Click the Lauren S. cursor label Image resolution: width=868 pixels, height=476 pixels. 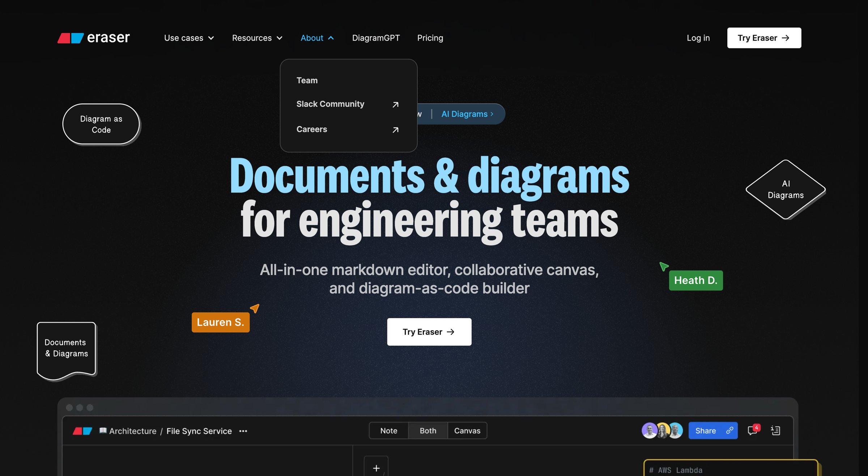tap(220, 322)
